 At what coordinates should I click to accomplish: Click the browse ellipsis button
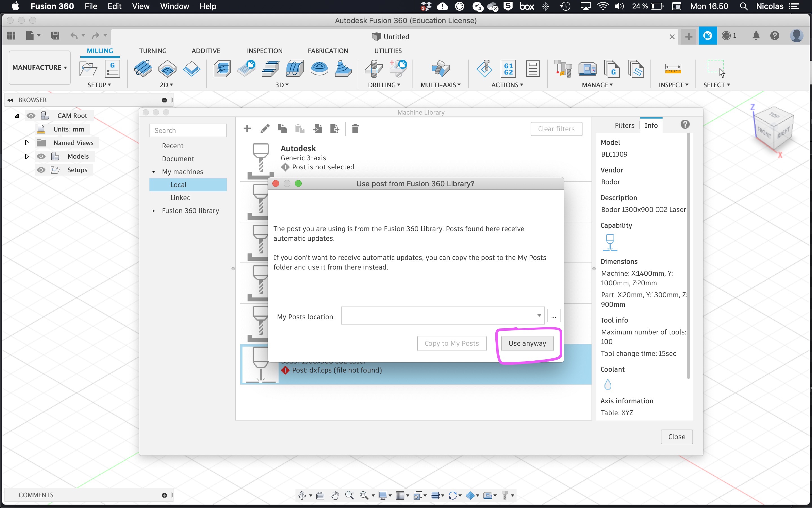point(554,316)
